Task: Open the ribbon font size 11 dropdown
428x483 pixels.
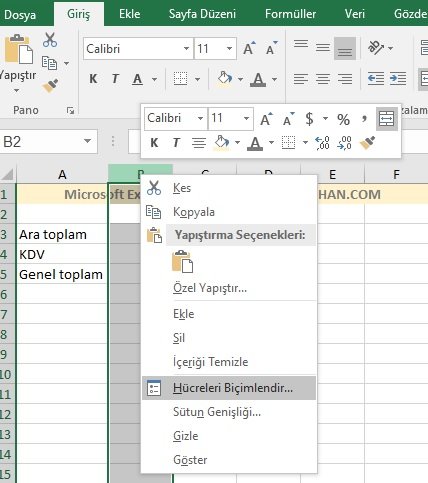Action: [x=229, y=49]
